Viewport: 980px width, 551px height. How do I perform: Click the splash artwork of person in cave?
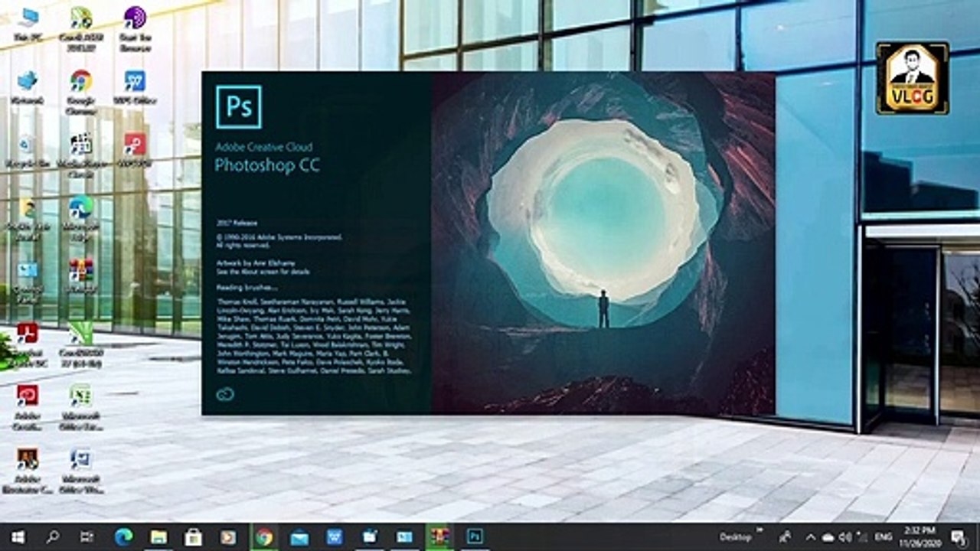(x=603, y=243)
